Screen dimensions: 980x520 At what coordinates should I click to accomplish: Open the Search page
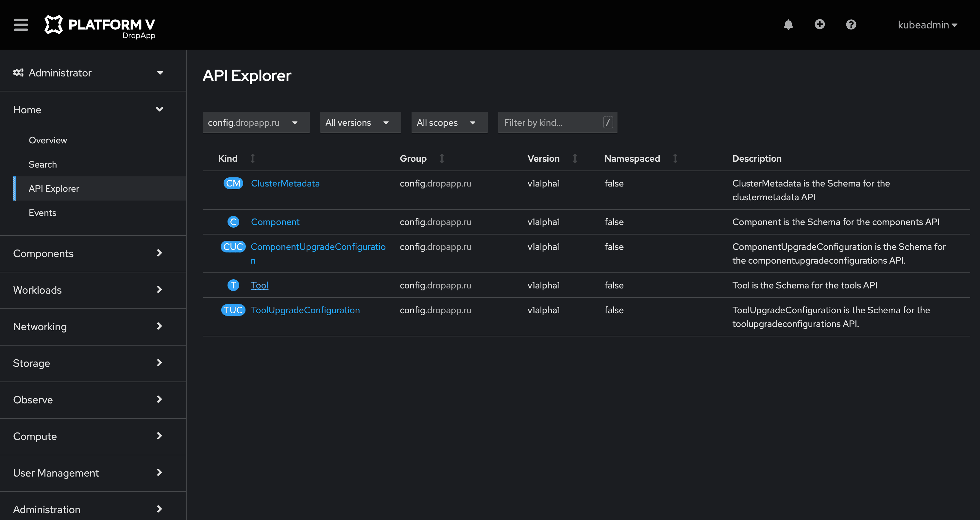point(42,164)
